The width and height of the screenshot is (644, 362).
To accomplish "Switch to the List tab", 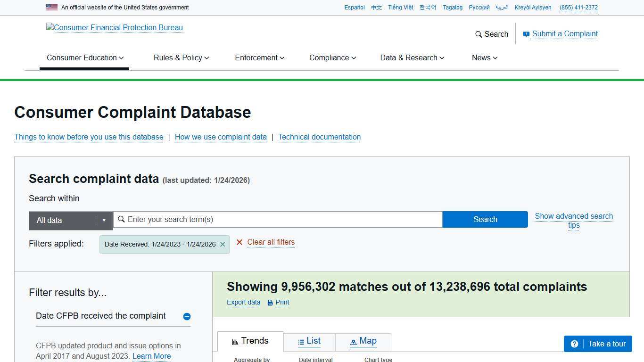I will [x=309, y=341].
